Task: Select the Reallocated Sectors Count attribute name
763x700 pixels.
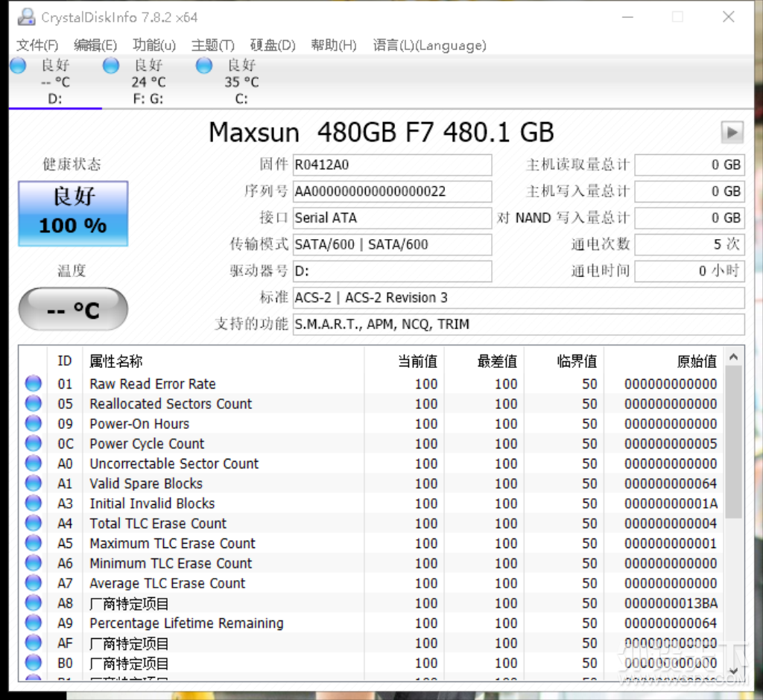Action: pos(171,404)
